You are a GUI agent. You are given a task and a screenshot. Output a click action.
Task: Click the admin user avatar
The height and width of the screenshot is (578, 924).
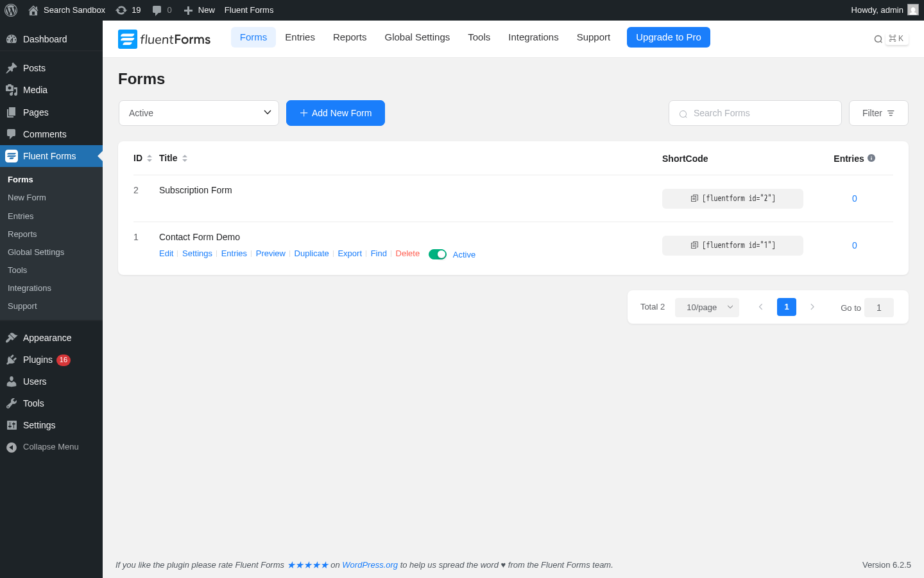click(x=913, y=10)
